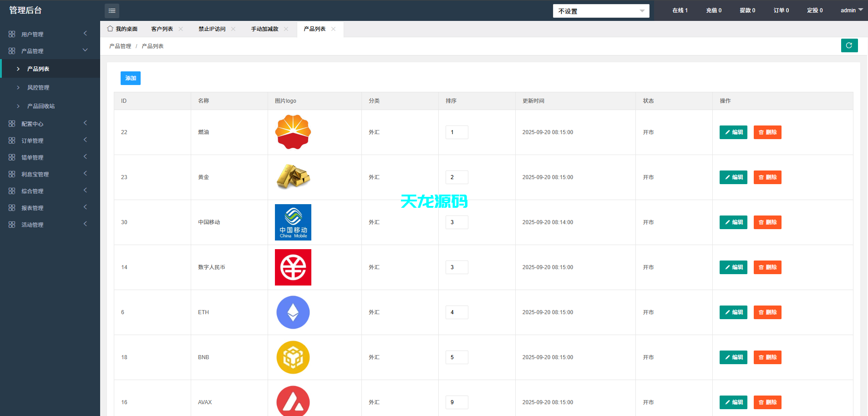Click the 综合管理 sidebar icon

click(11, 190)
